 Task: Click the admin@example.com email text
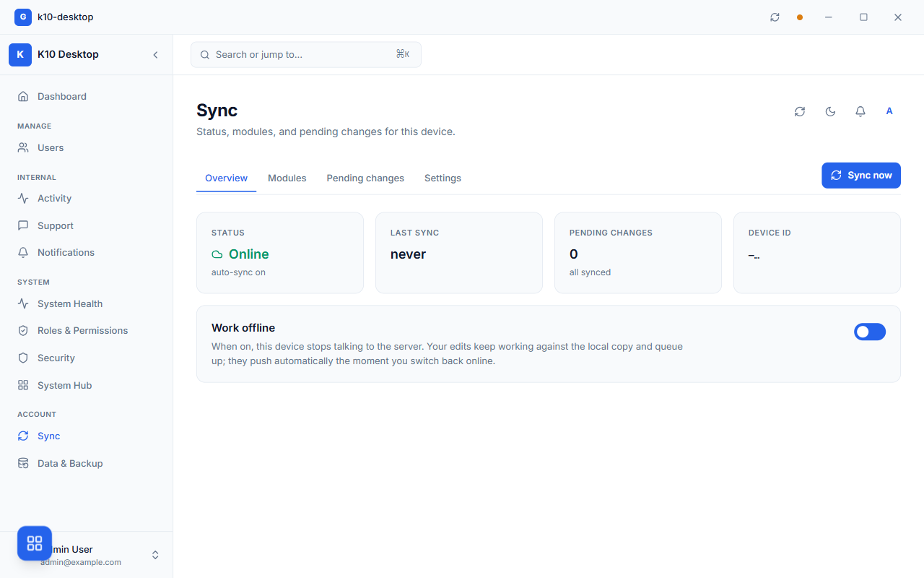[x=81, y=562]
